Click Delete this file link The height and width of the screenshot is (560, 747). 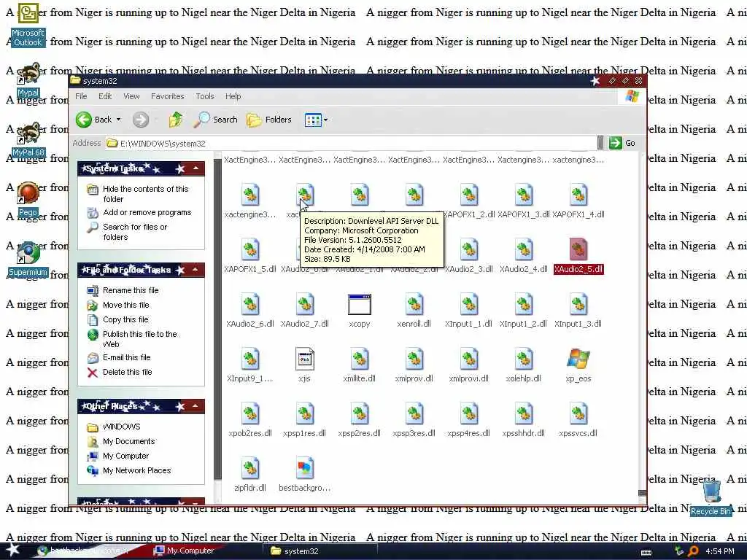[x=127, y=373]
